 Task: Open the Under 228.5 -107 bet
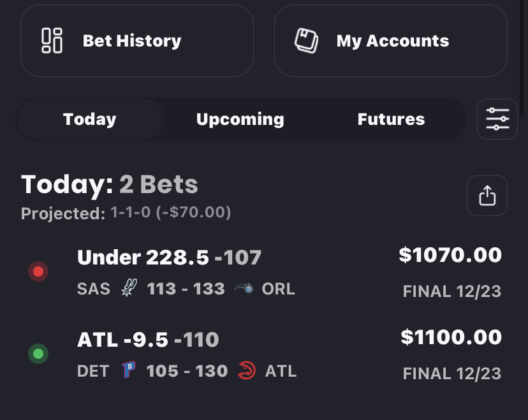(x=169, y=257)
